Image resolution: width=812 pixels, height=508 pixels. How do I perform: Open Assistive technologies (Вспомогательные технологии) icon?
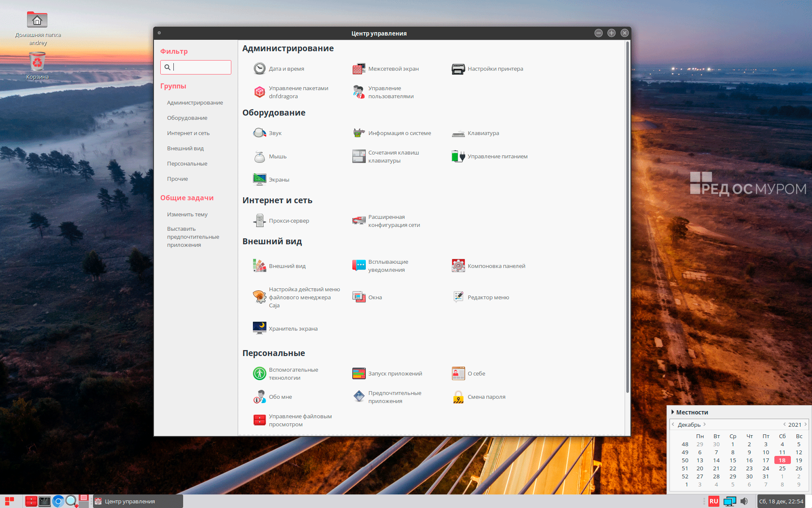pyautogui.click(x=259, y=373)
